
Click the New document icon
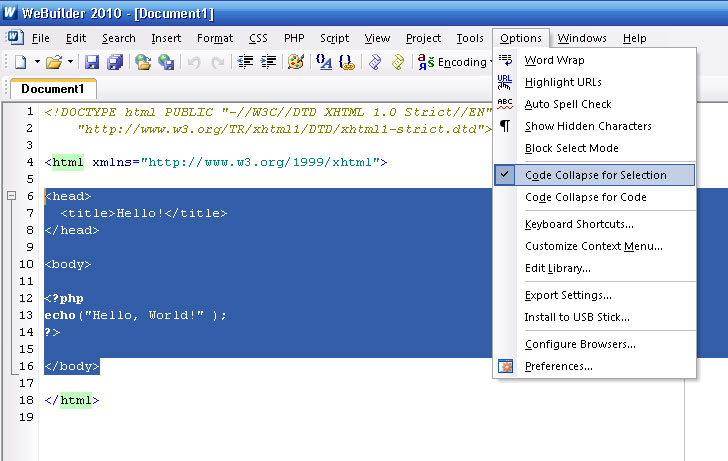pyautogui.click(x=20, y=62)
